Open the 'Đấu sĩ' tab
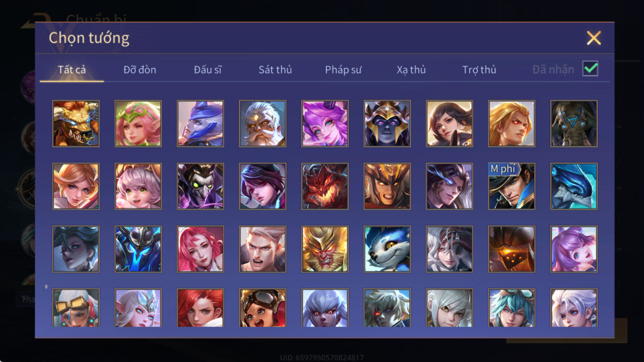This screenshot has height=362, width=644. (x=208, y=70)
